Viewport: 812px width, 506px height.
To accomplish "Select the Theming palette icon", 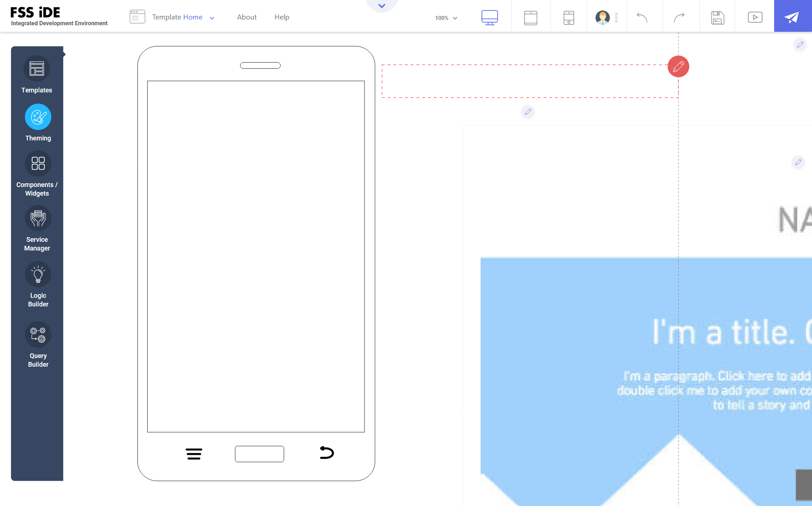I will tap(38, 117).
